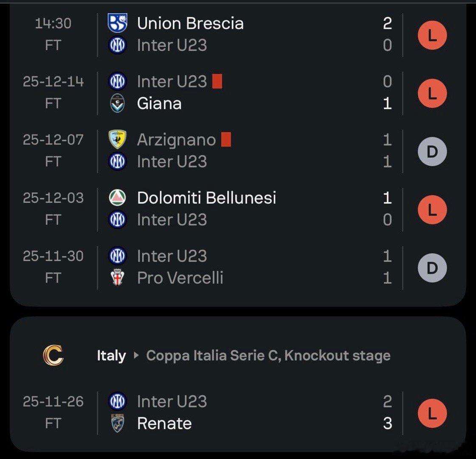This screenshot has height=459, width=476.
Task: Click the grey D badge for Arzignano match
Action: point(432,152)
